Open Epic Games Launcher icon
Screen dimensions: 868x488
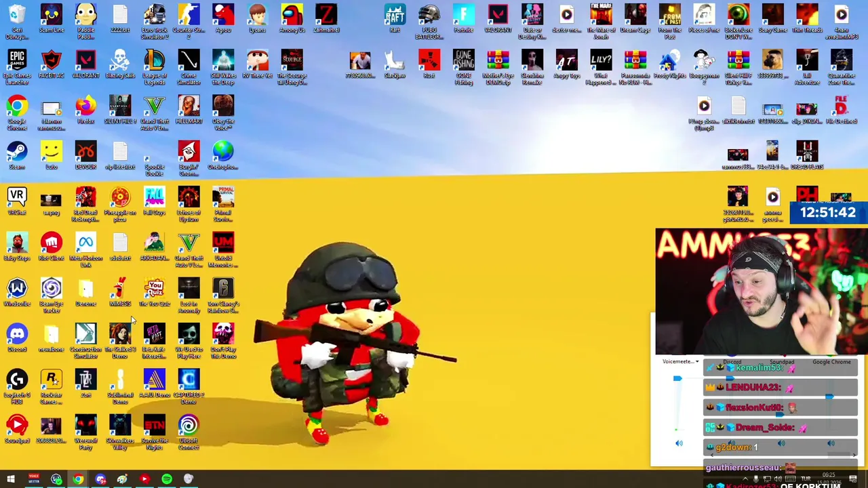pos(17,67)
